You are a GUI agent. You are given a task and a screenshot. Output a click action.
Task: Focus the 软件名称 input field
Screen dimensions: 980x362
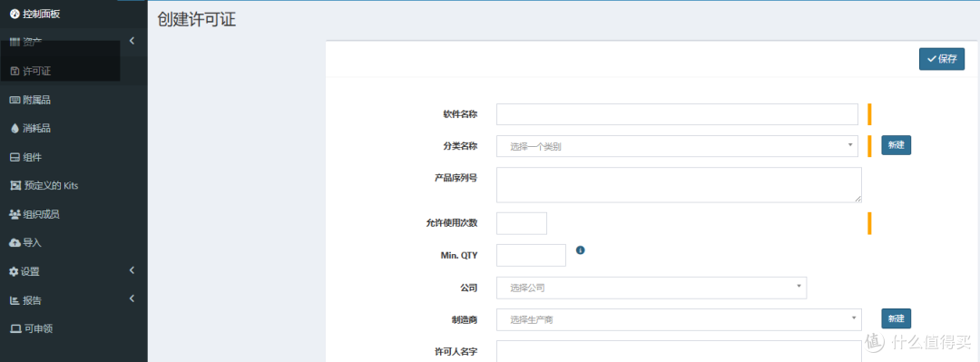click(677, 114)
